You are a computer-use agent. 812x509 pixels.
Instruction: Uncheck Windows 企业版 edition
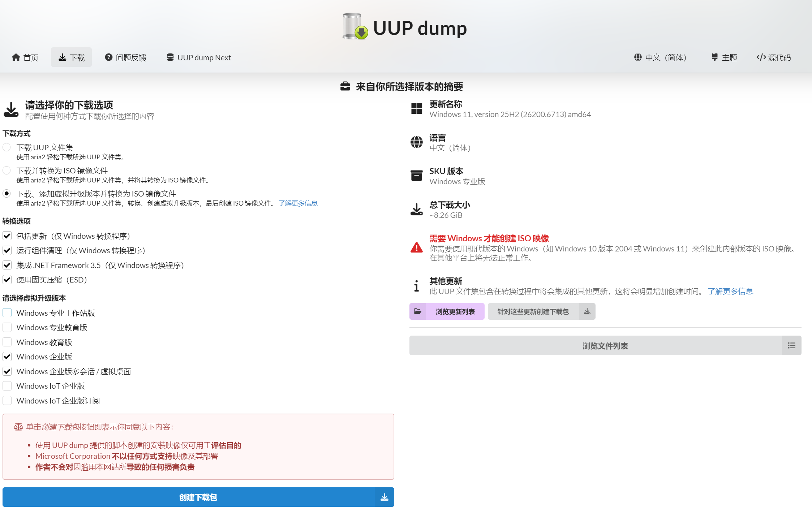pos(7,357)
